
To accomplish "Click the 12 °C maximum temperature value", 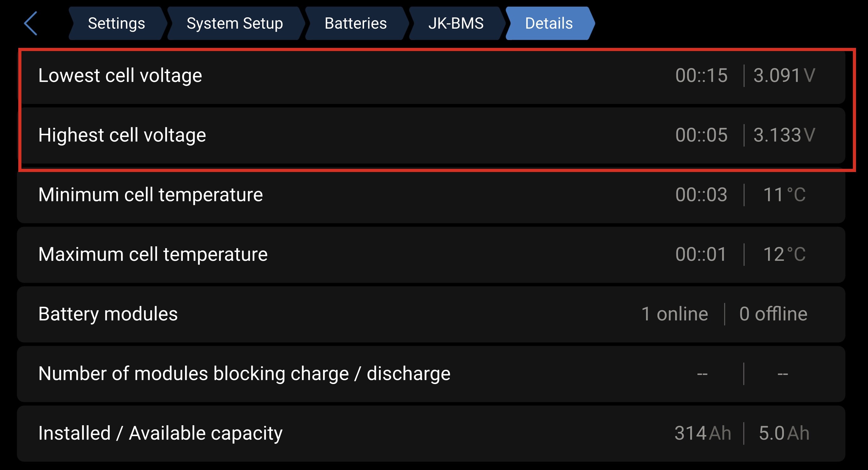I will click(x=784, y=254).
